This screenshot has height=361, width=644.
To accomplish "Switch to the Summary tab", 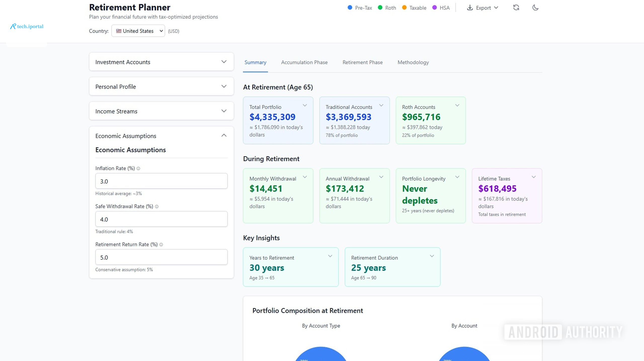I will pyautogui.click(x=255, y=62).
